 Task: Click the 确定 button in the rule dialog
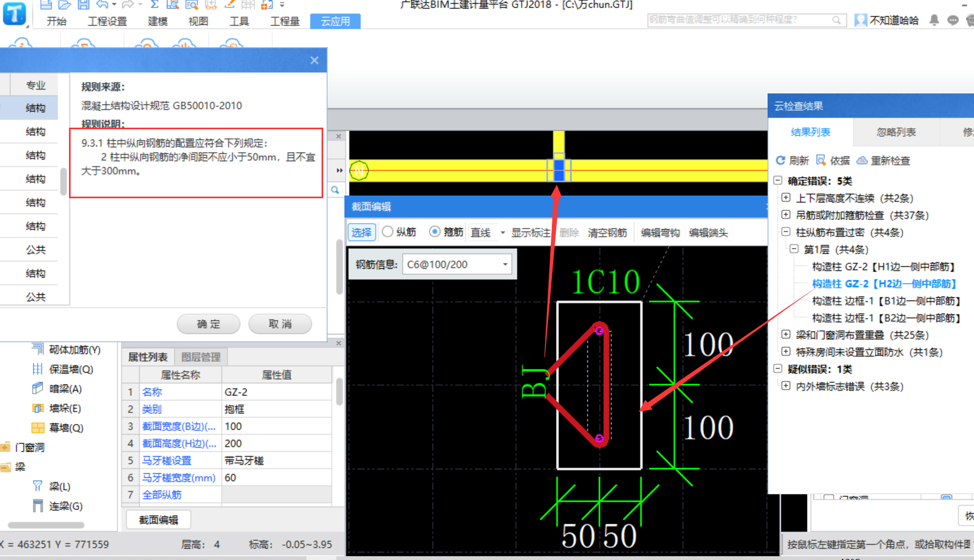click(209, 324)
